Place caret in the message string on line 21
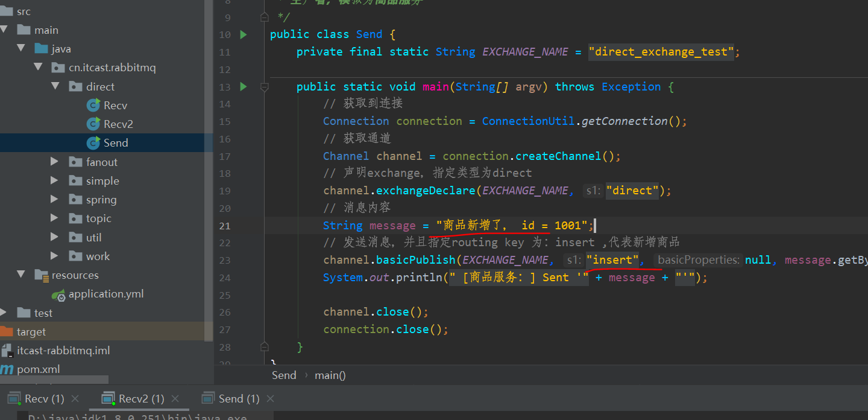 click(512, 226)
